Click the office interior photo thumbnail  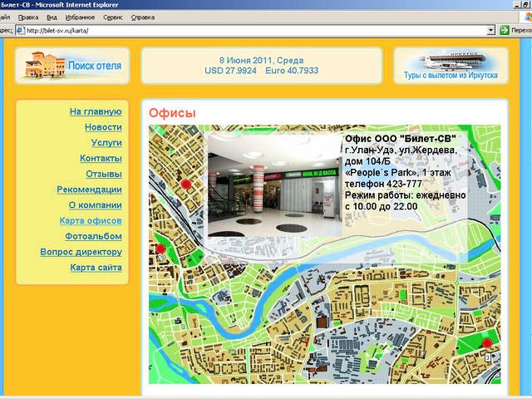[x=274, y=185]
